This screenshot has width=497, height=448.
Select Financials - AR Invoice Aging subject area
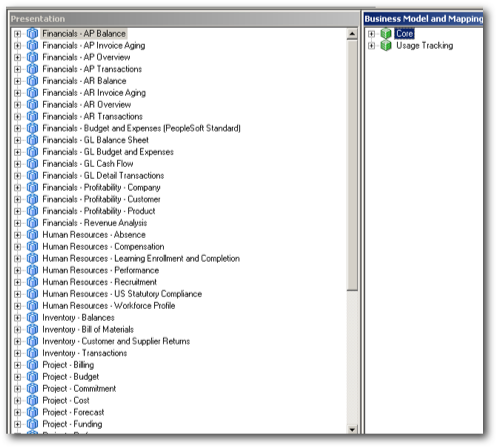coord(94,93)
